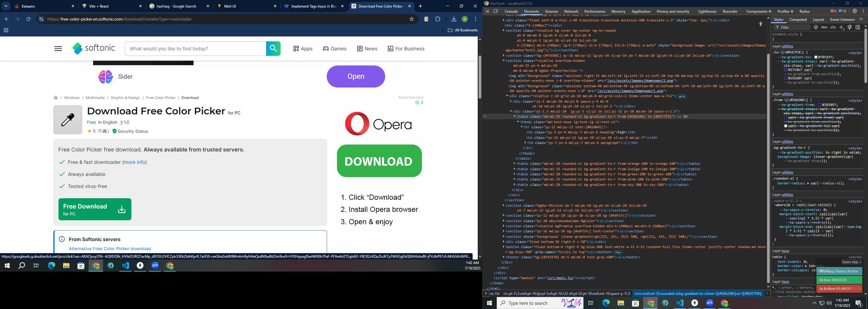This screenshot has height=309, width=868.
Task: Open the Lighthouse panel tab
Action: click(707, 11)
